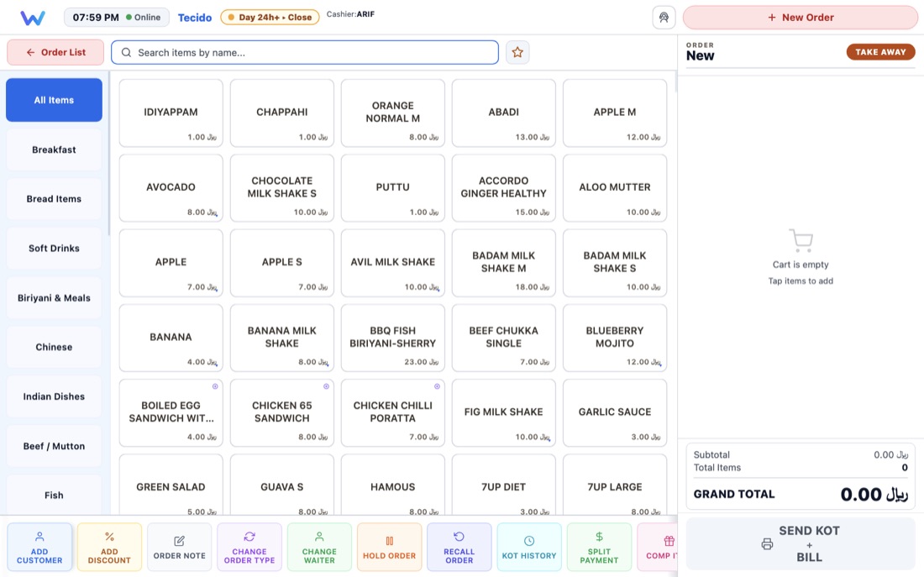Add 7UP DIET to cart
The width and height of the screenshot is (924, 577).
504,485
